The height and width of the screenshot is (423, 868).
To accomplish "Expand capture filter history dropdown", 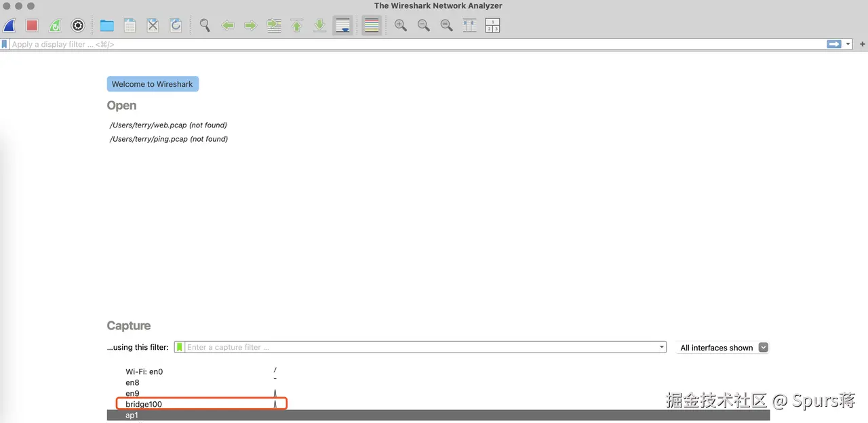I will [x=662, y=347].
